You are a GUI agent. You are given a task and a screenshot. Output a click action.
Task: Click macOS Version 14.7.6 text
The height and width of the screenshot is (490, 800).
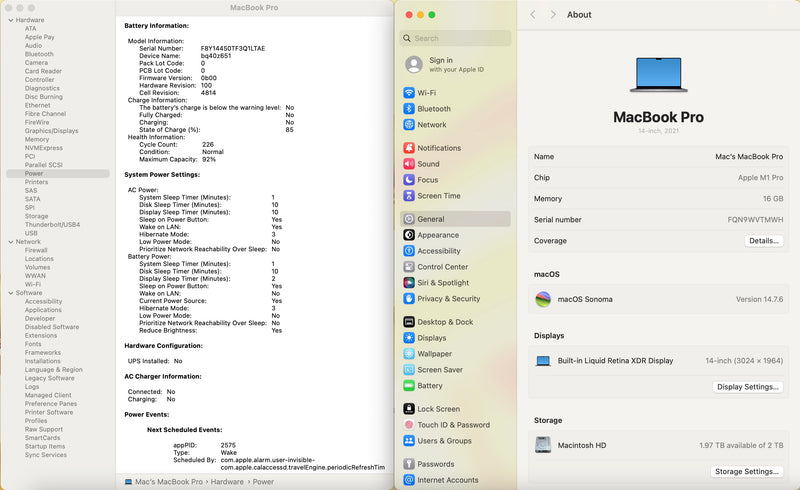[x=759, y=299]
